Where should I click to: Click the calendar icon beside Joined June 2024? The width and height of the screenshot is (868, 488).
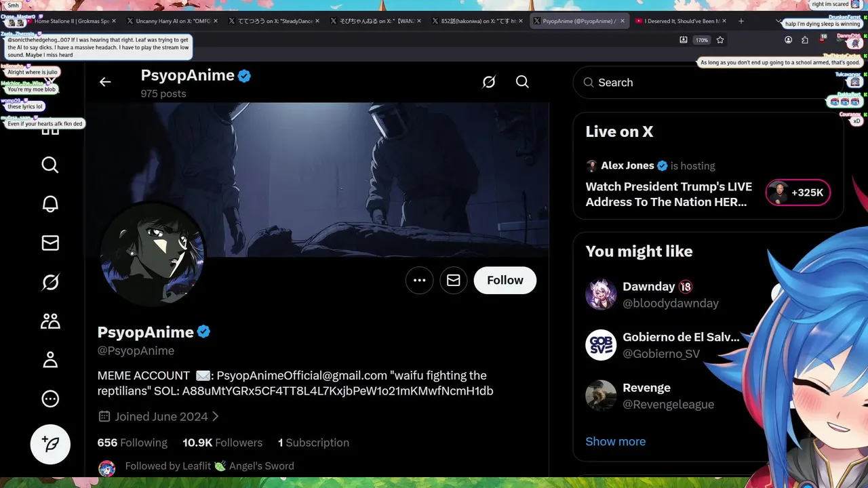[104, 416]
